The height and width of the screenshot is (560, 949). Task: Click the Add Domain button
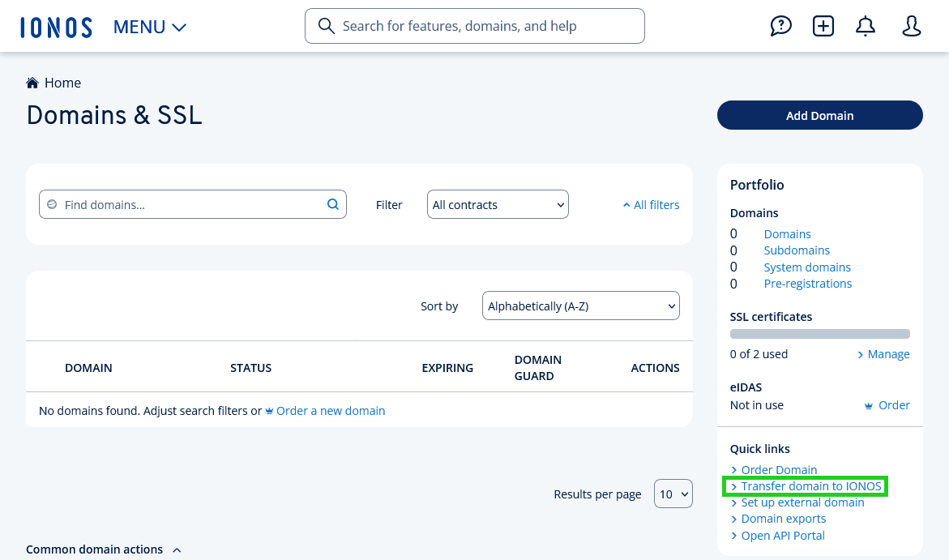click(x=819, y=115)
